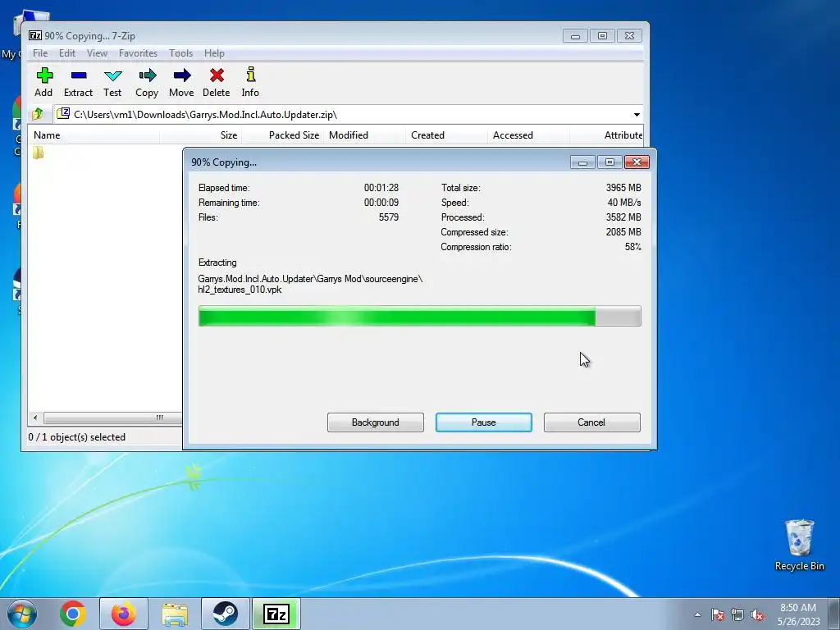Open the Favorites menu
Viewport: 840px width, 630px height.
[x=138, y=53]
